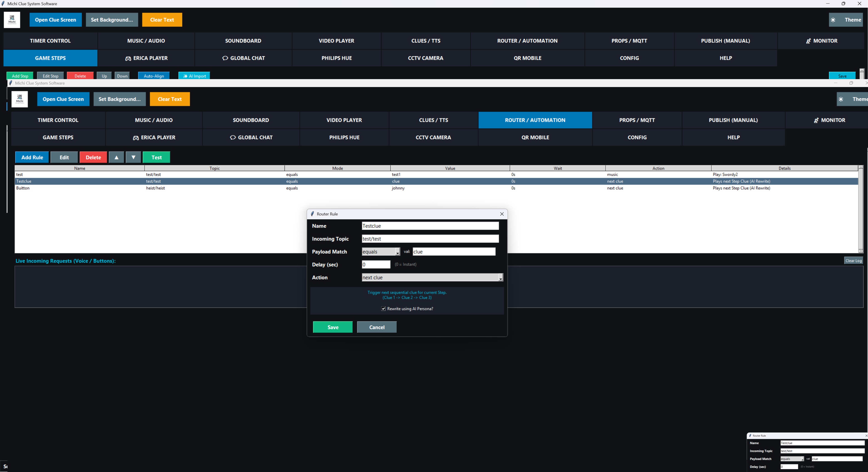868x472 pixels.
Task: Click the Add Rule button
Action: click(32, 157)
